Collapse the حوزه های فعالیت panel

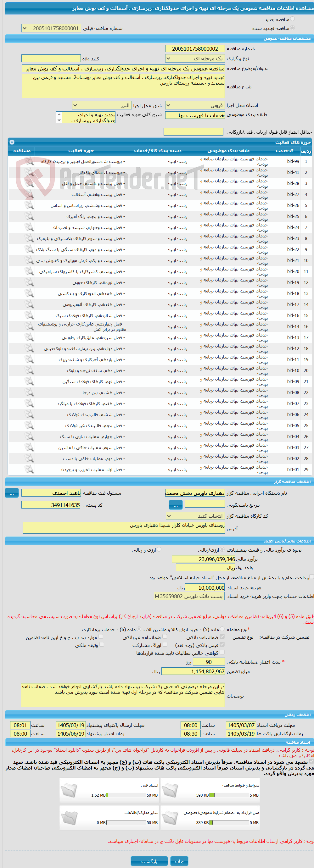[12, 142]
